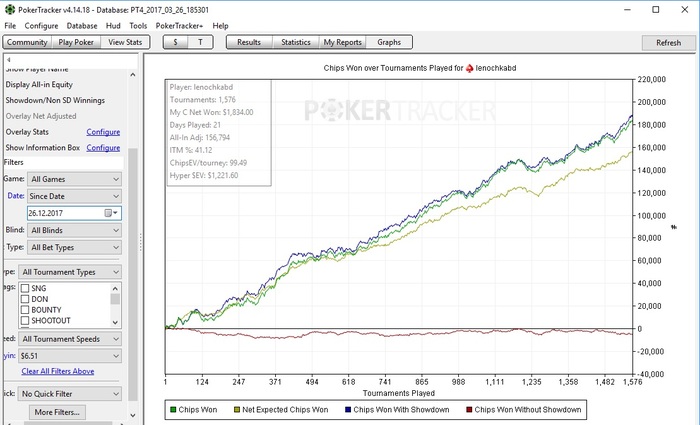Open the Configure menu

tap(41, 26)
